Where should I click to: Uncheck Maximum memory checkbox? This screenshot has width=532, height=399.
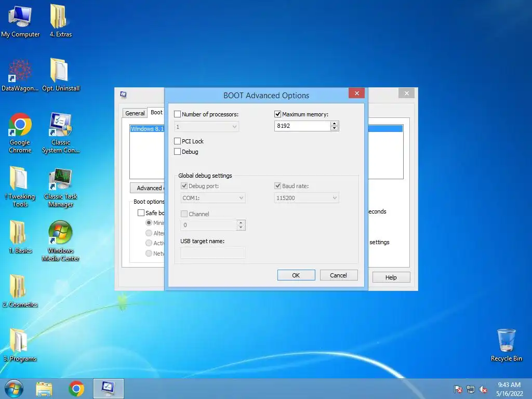(277, 114)
